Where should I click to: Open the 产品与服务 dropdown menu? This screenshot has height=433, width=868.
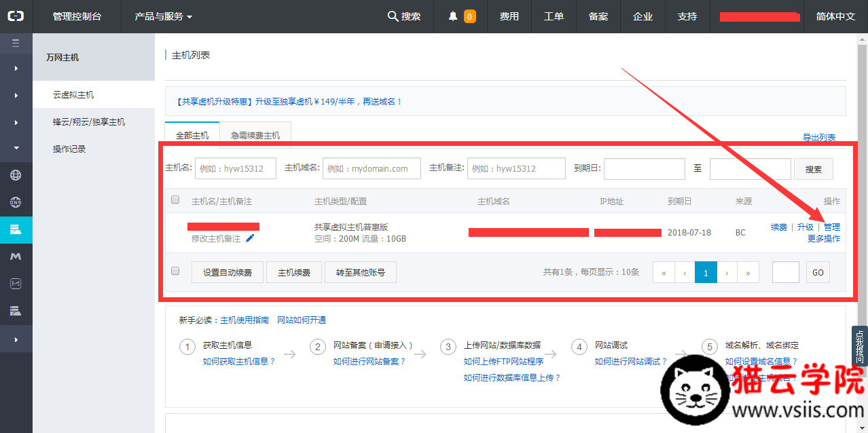163,16
